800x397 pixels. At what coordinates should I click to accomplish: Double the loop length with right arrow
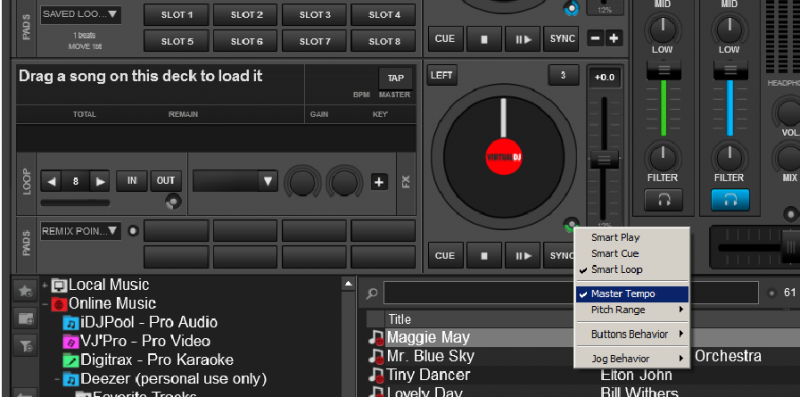click(100, 181)
